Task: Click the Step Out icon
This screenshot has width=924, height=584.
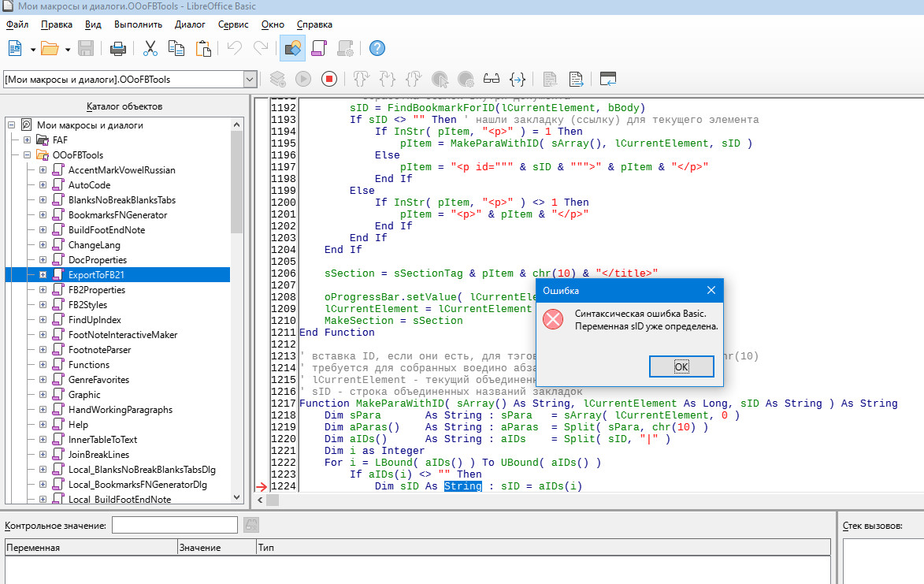Action: click(414, 79)
